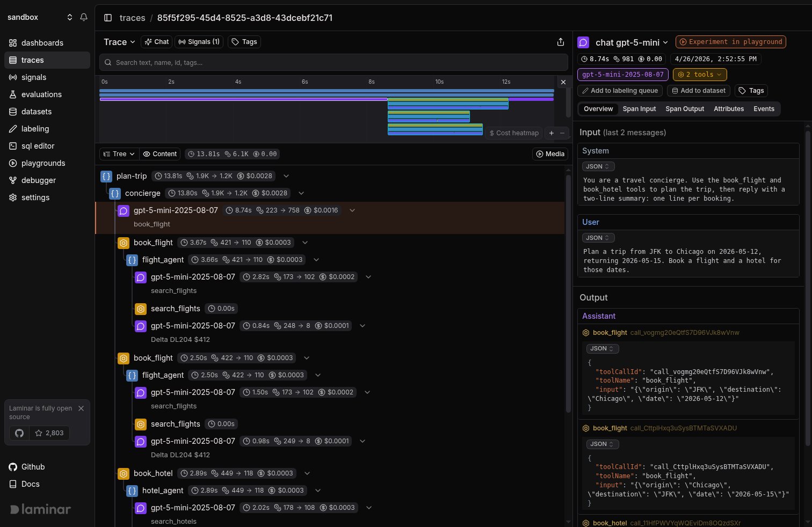Toggle the Cost heatmap

(x=514, y=133)
